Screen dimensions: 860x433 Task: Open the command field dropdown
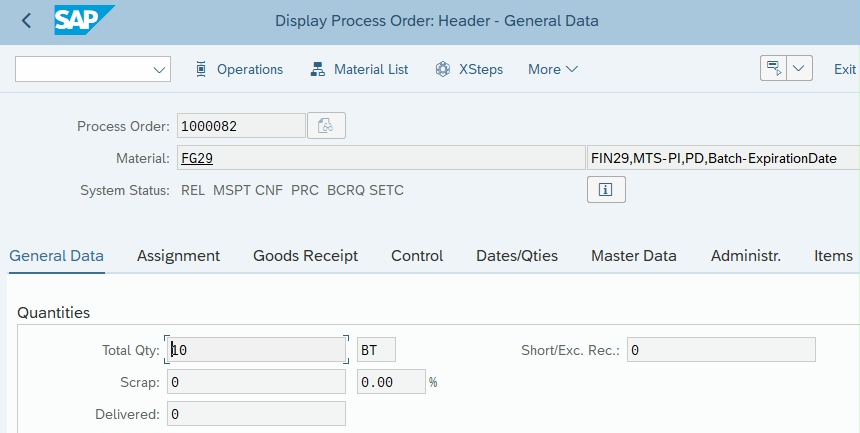(159, 69)
